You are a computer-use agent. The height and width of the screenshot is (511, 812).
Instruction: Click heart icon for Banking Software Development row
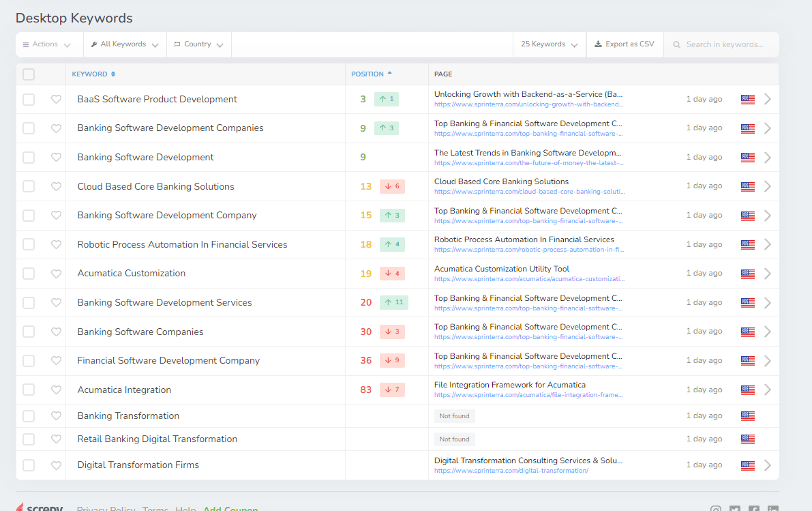(56, 157)
